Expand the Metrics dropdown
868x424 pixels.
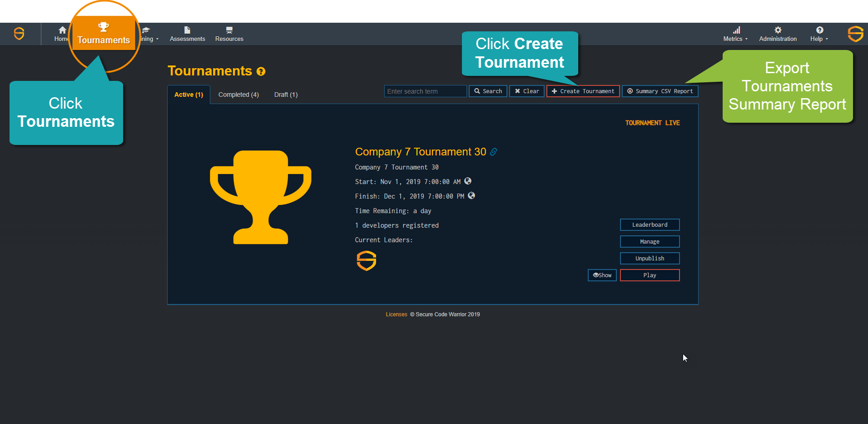[x=734, y=34]
